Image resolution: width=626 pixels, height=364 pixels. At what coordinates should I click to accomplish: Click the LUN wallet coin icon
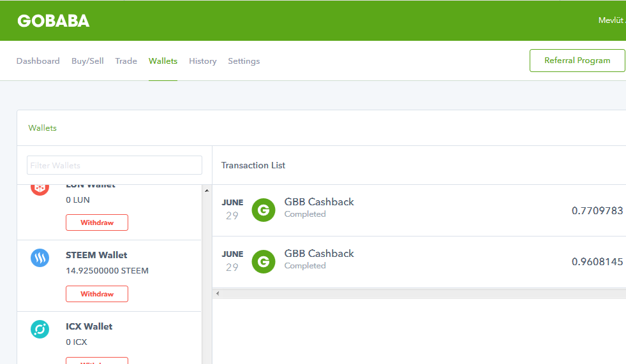[x=40, y=190]
